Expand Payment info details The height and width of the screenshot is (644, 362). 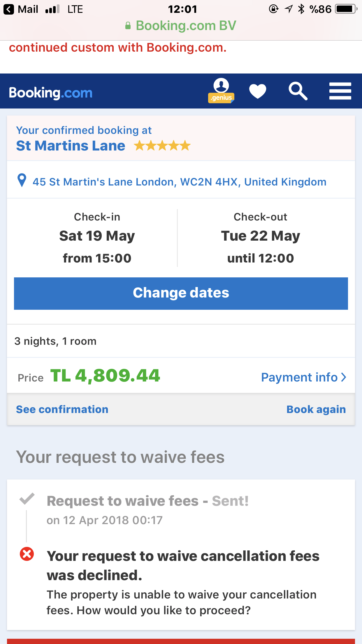299,377
